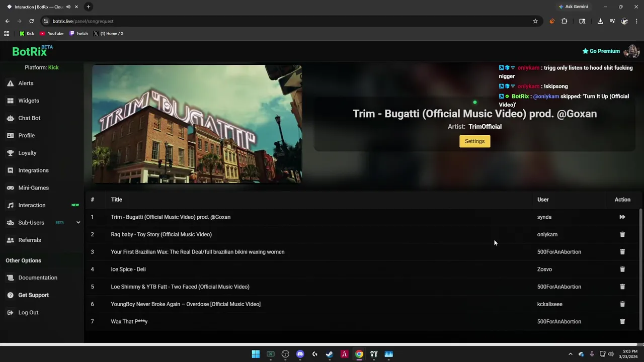644x362 pixels.
Task: Open browser extensions puzzle icon
Action: click(564, 21)
